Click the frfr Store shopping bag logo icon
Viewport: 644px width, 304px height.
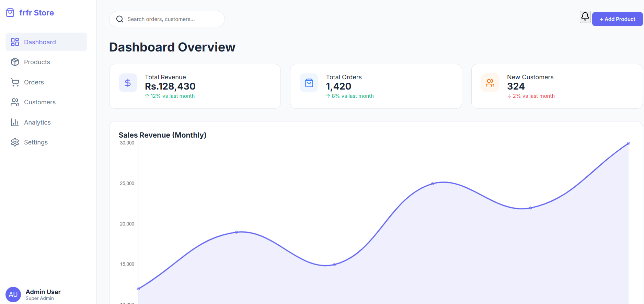pyautogui.click(x=10, y=13)
